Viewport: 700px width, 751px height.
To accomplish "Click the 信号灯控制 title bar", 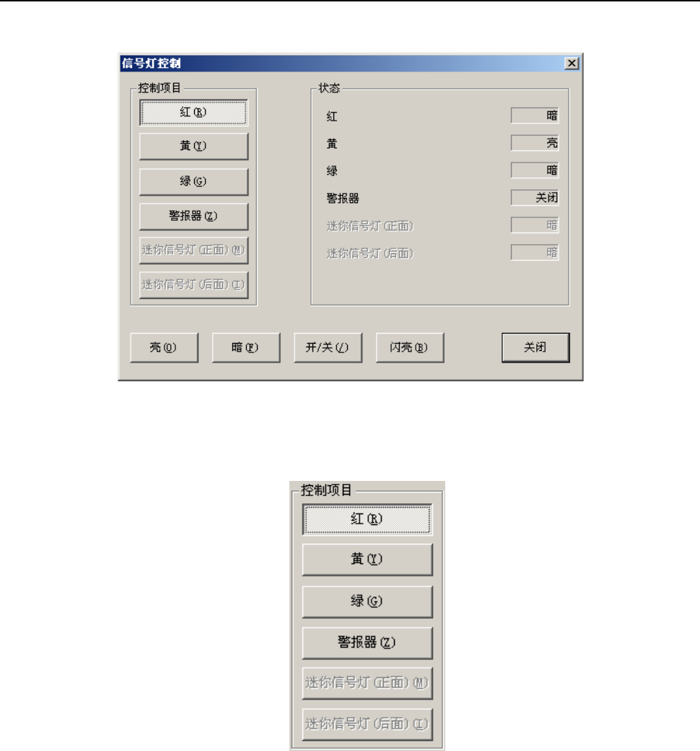I will coord(342,64).
